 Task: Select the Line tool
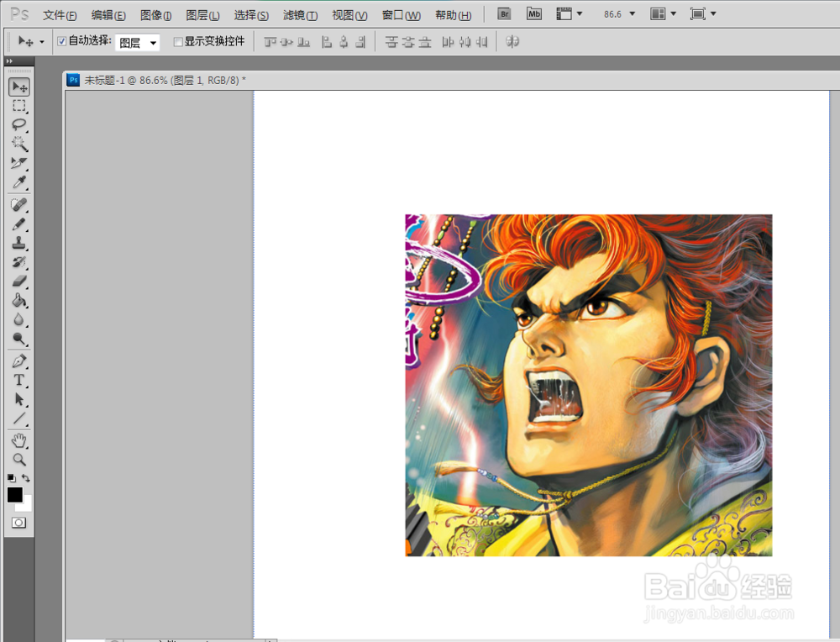[19, 418]
